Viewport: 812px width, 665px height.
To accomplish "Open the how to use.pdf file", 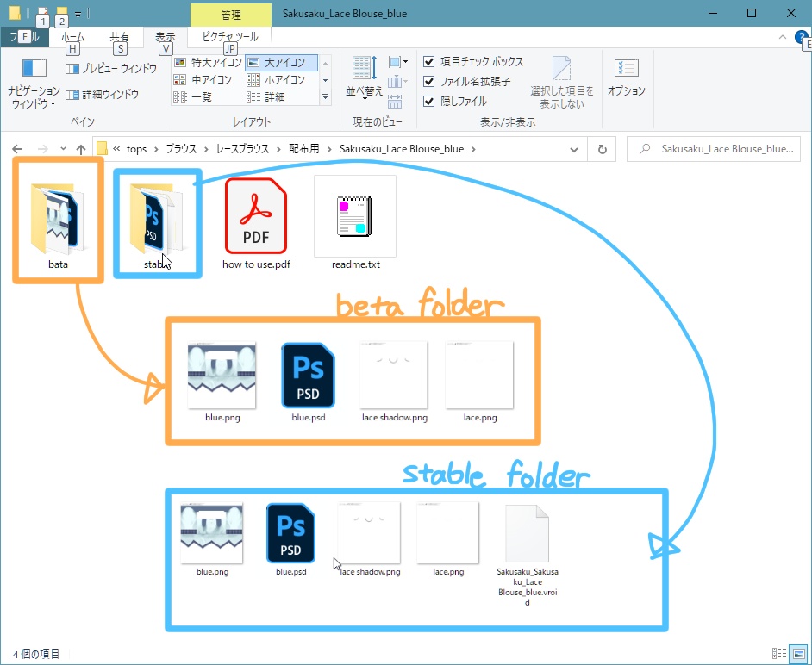I will coord(256,222).
